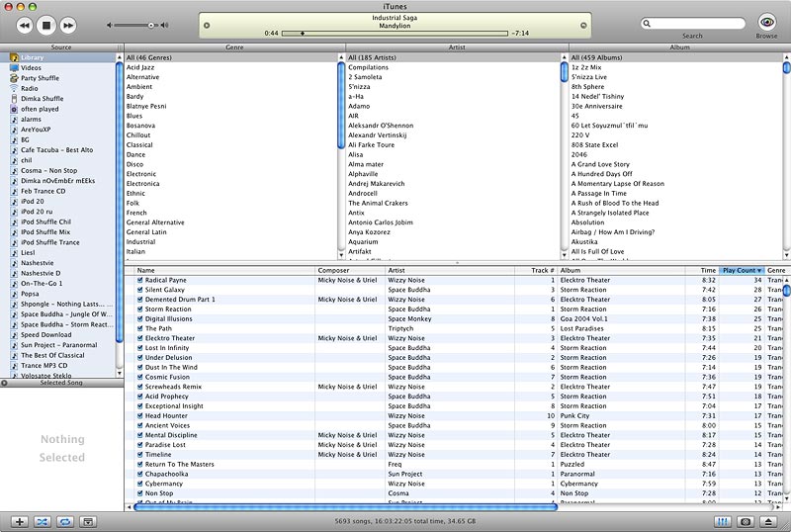Open The Best Of Classical playlist
This screenshot has width=791, height=532.
pos(58,355)
